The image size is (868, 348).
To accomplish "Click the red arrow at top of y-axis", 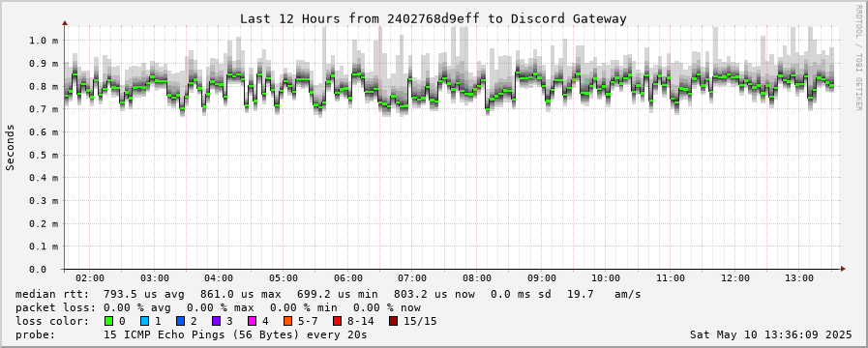I will click(x=65, y=23).
